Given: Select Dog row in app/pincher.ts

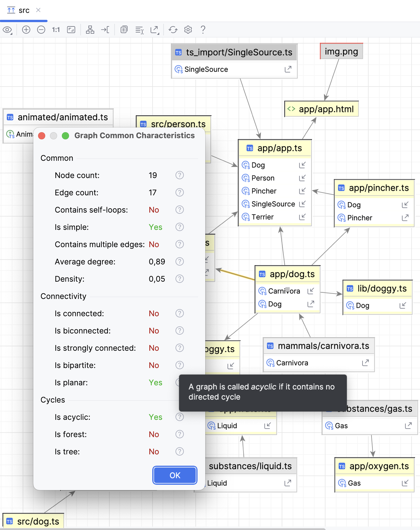Looking at the screenshot, I should point(374,205).
